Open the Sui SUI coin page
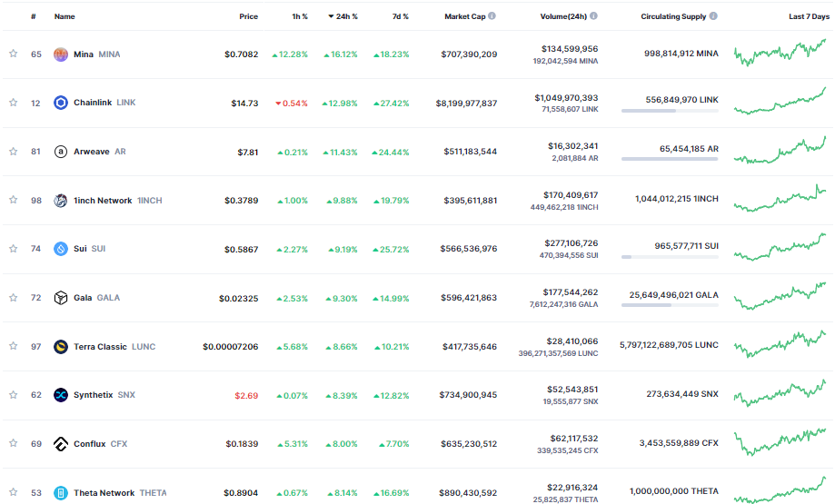Image resolution: width=835 pixels, height=504 pixels. [x=89, y=249]
